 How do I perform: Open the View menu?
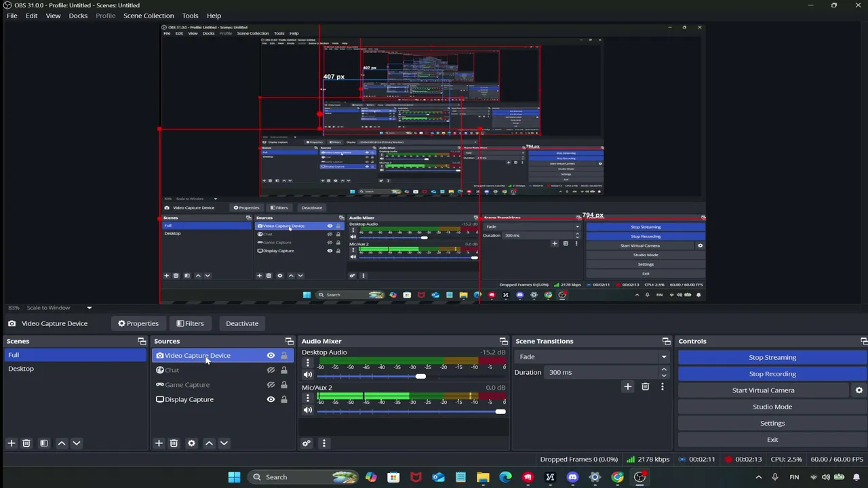point(53,16)
